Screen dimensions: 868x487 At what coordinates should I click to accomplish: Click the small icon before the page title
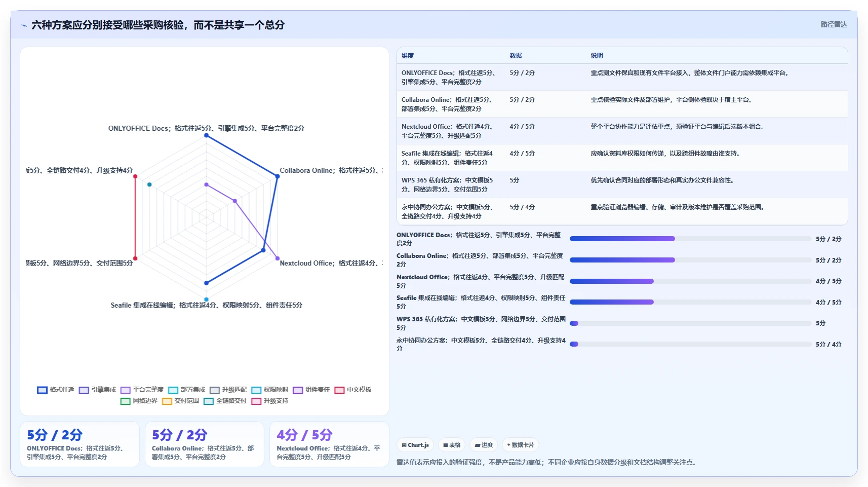[x=24, y=25]
